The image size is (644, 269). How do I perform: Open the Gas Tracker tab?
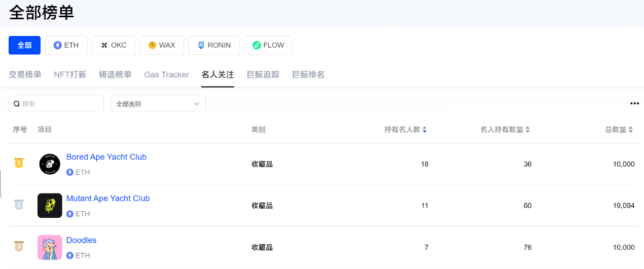pos(166,74)
